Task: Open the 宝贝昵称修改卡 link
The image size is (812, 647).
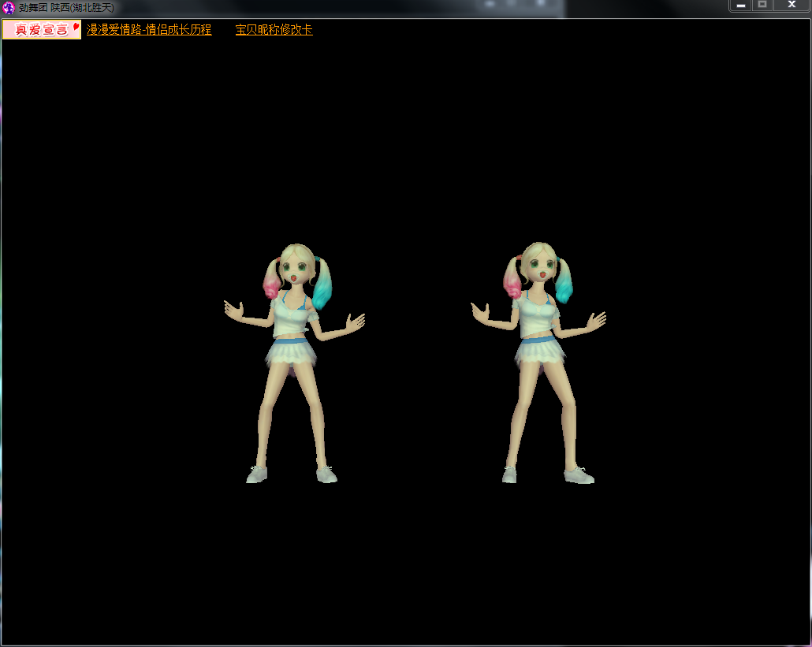Action: pyautogui.click(x=274, y=29)
